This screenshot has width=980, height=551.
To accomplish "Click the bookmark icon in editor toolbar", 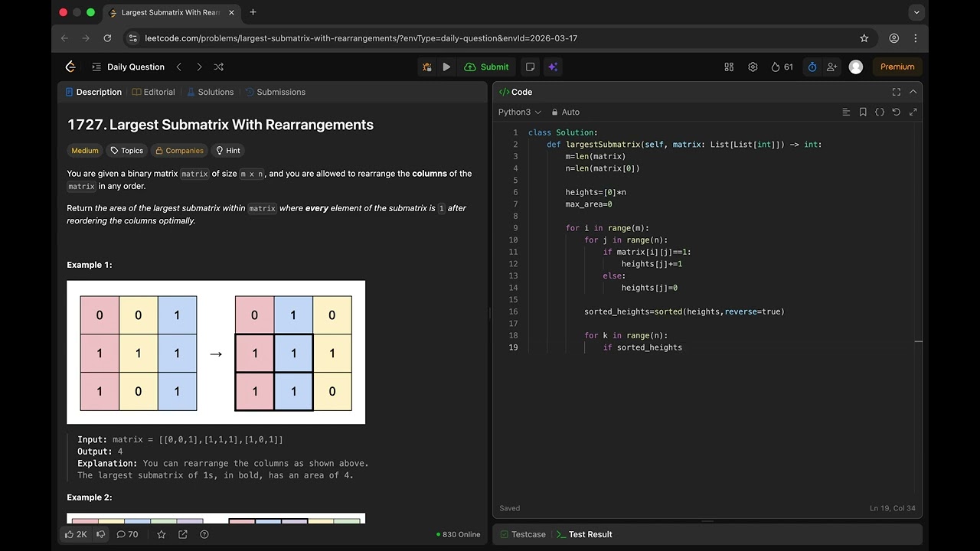I will (x=863, y=112).
